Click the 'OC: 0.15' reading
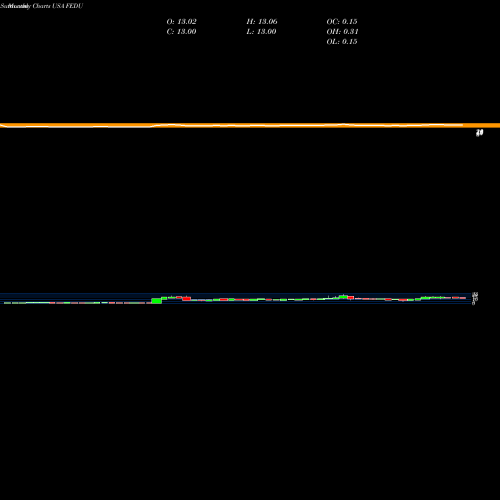500x500 pixels. point(342,22)
